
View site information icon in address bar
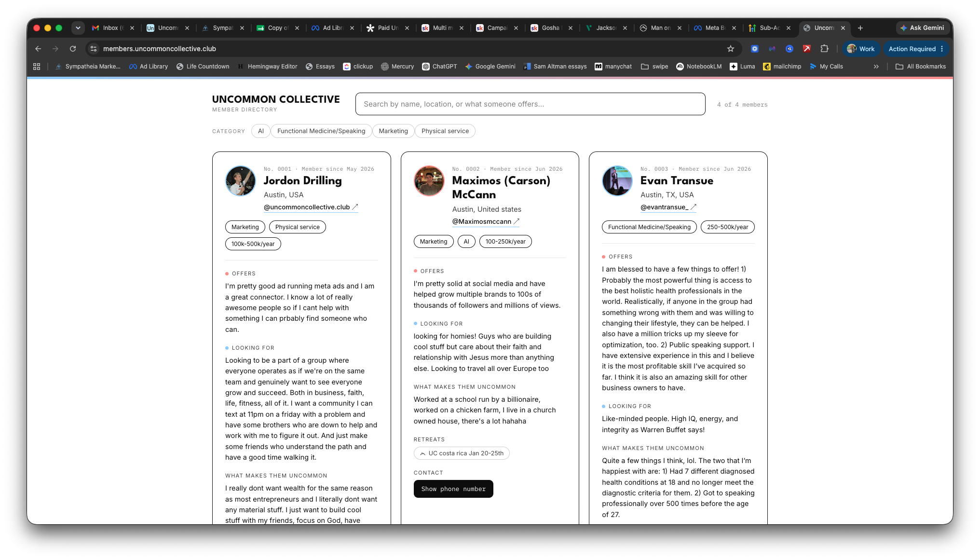[94, 49]
